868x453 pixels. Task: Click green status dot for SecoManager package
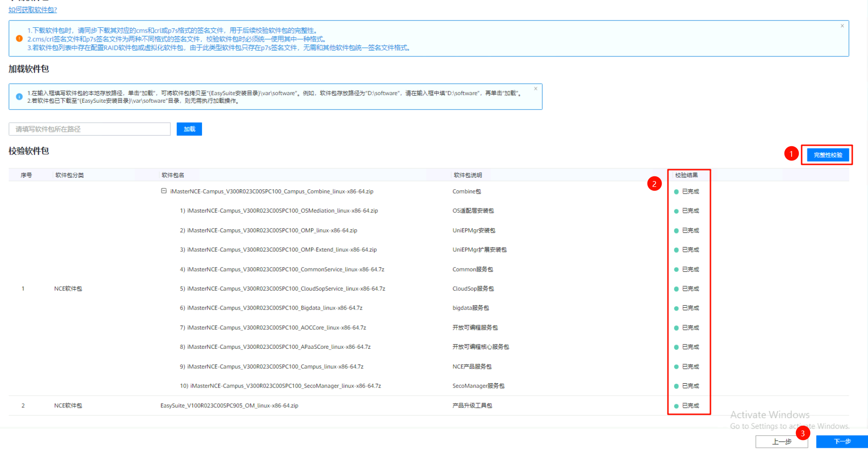coord(676,386)
